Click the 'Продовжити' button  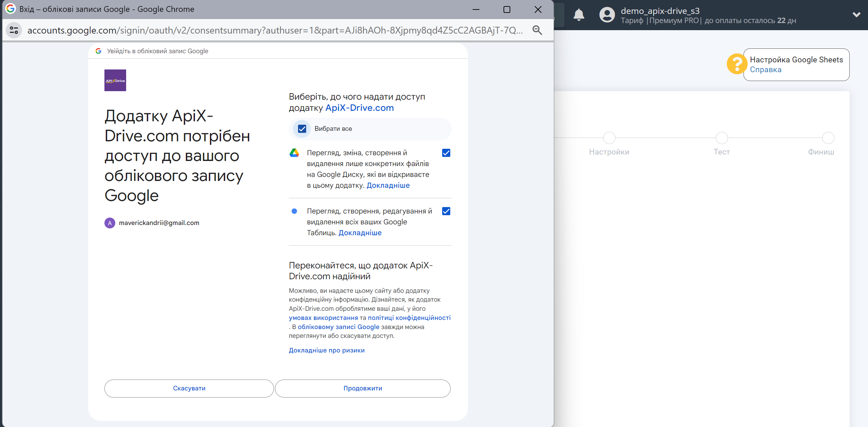point(363,388)
